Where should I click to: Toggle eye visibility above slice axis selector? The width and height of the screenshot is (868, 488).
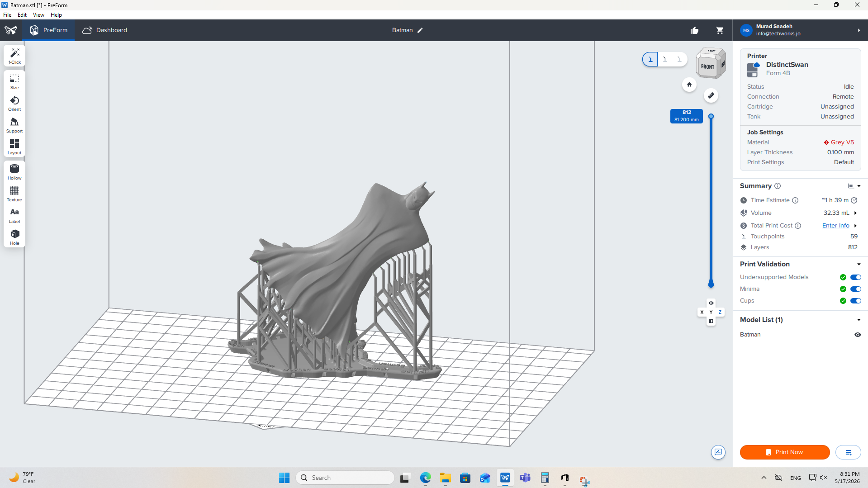pyautogui.click(x=711, y=303)
